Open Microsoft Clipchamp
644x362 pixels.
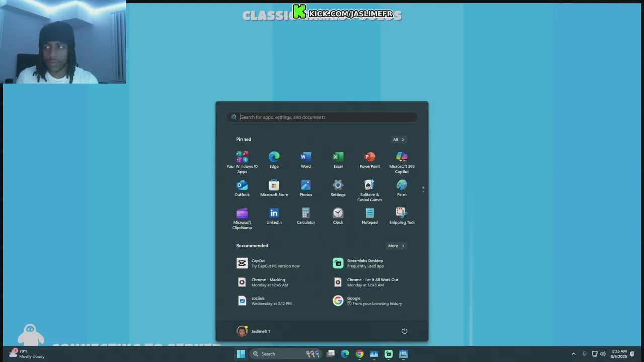[242, 218]
